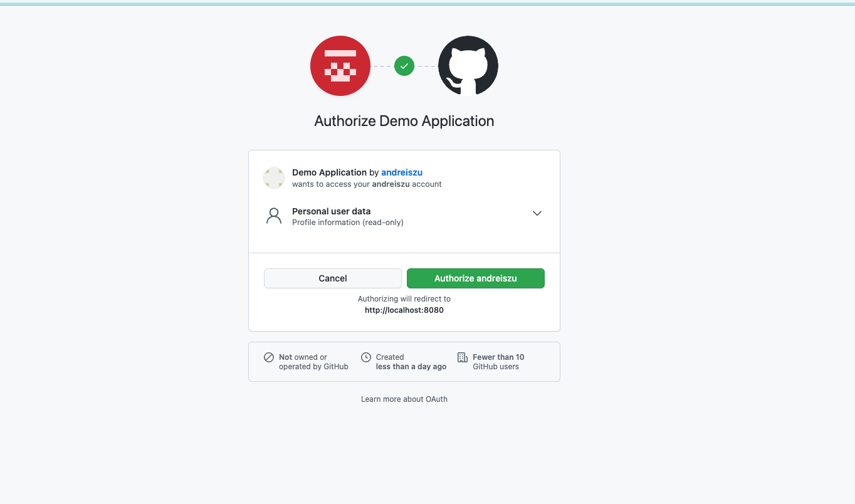Open the andreiszu developer profile link

pos(402,172)
